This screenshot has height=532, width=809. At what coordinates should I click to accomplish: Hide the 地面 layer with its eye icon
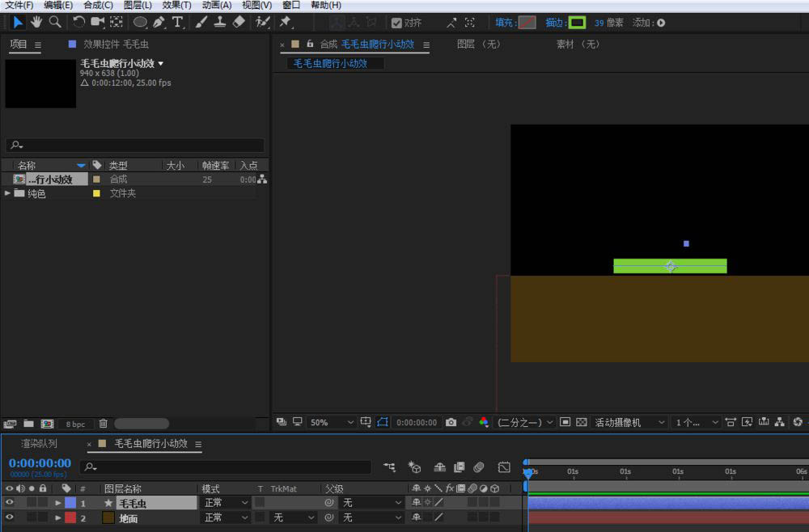pos(10,517)
